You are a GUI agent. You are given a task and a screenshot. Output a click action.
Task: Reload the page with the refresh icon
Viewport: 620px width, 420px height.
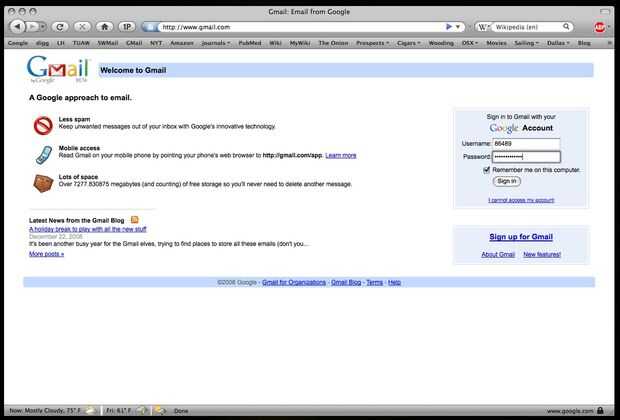click(x=60, y=27)
